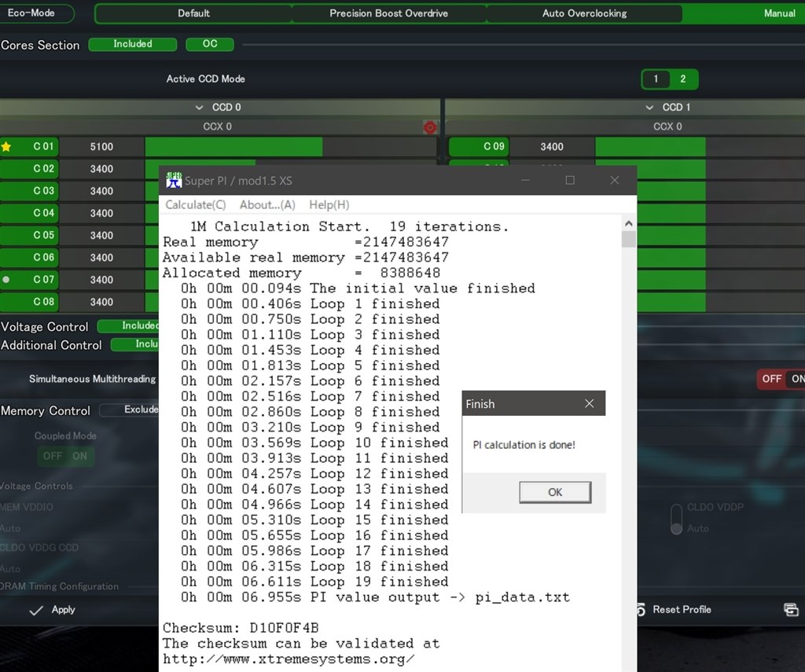805x672 pixels.
Task: Click the Reset Profile icon
Action: 641,609
